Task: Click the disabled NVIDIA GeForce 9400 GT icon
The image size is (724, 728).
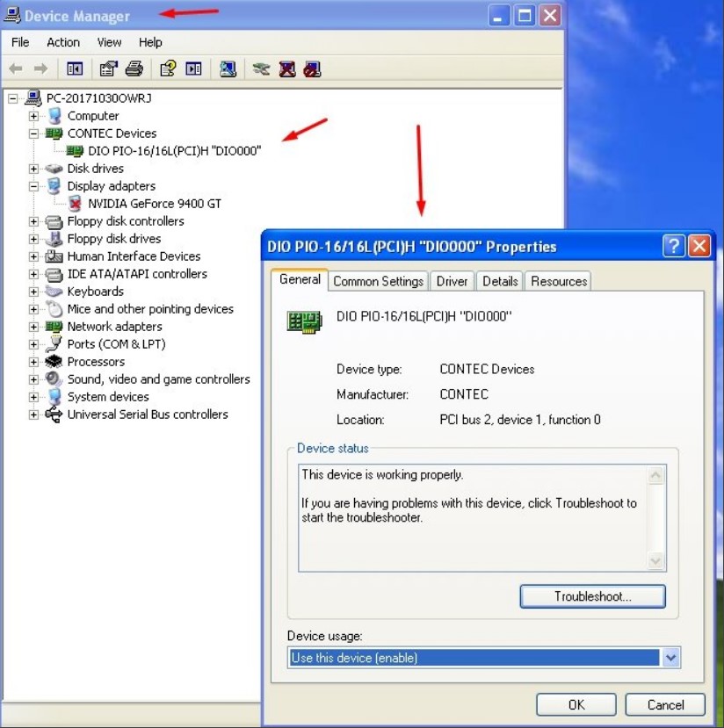Action: click(75, 204)
